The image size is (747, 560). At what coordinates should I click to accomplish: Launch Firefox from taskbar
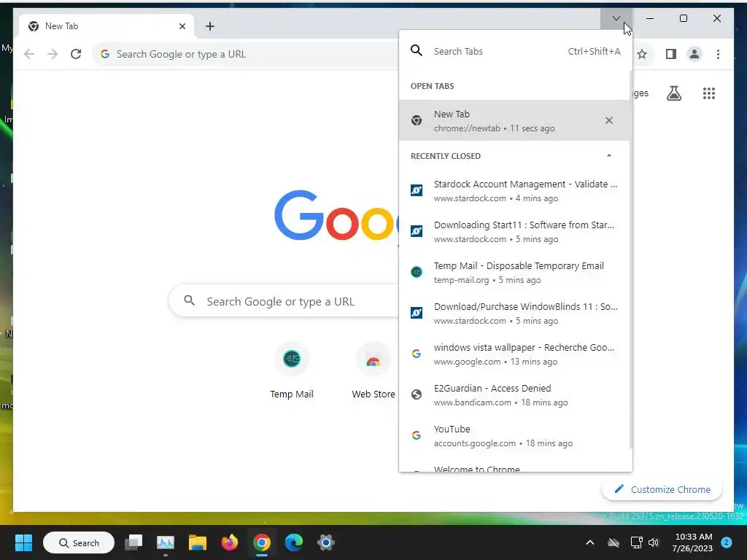pyautogui.click(x=230, y=542)
